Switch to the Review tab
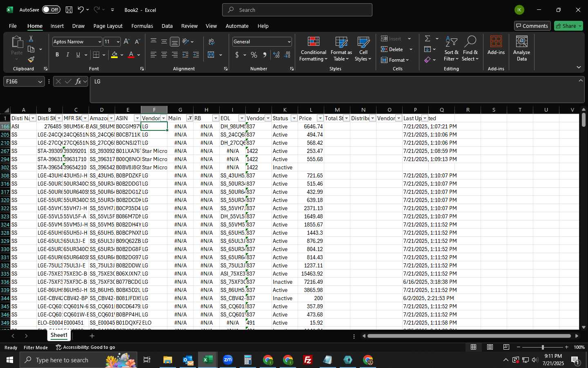588x368 pixels. pyautogui.click(x=189, y=26)
